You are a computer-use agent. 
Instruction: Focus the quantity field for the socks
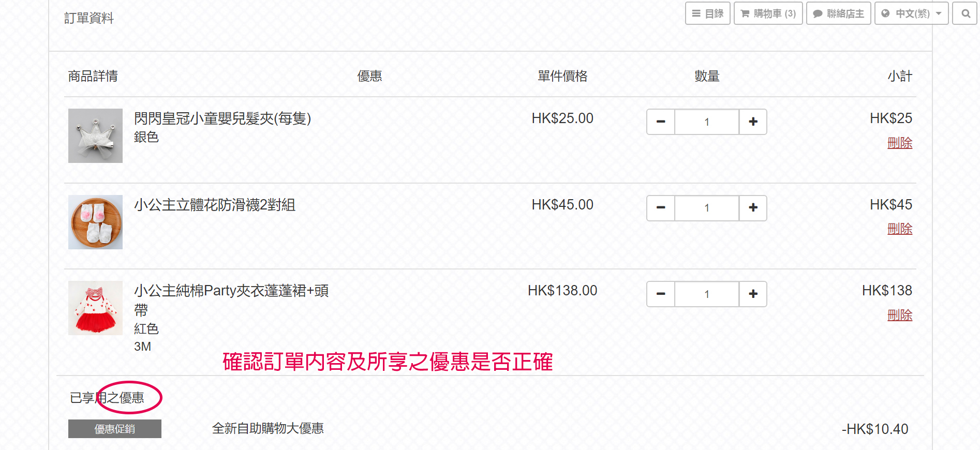click(x=706, y=208)
